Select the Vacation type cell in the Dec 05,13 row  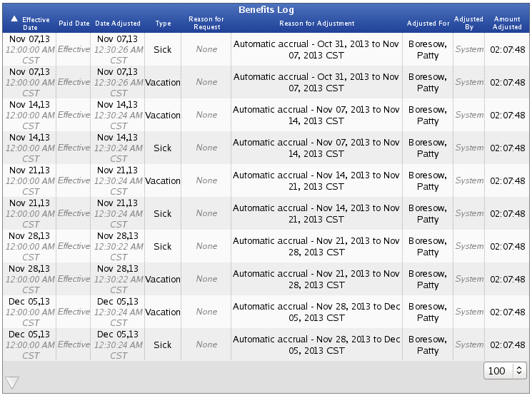coord(163,312)
